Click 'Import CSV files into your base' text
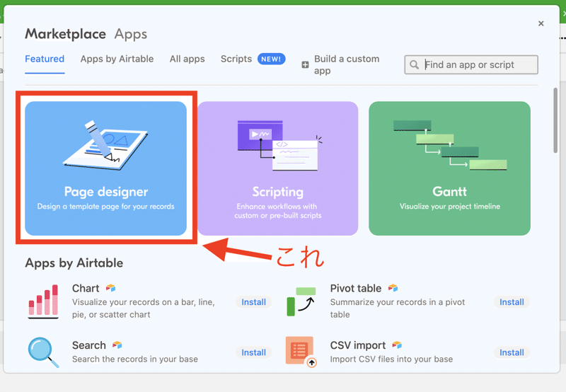Image resolution: width=566 pixels, height=392 pixels. point(391,359)
